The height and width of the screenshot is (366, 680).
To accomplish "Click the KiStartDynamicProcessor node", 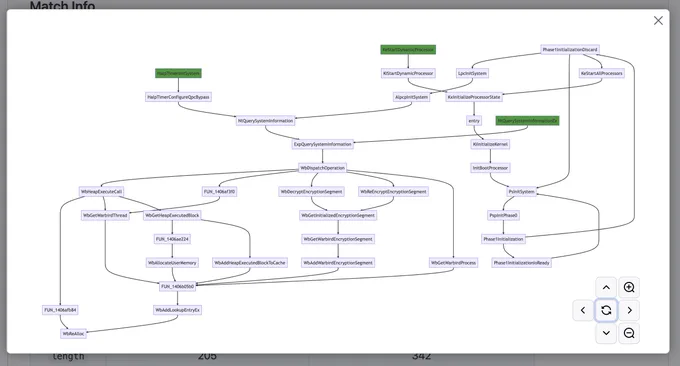I will click(408, 73).
